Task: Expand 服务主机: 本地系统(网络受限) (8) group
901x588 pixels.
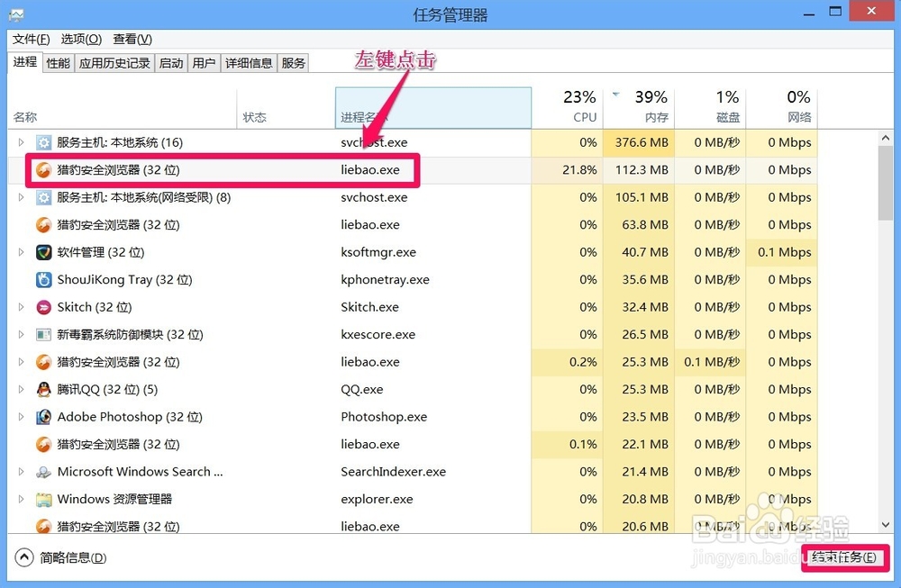Action: pyautogui.click(x=22, y=197)
